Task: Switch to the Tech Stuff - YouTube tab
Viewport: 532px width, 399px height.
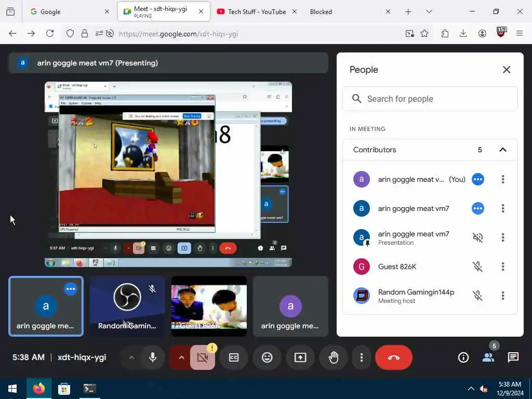Action: [257, 11]
